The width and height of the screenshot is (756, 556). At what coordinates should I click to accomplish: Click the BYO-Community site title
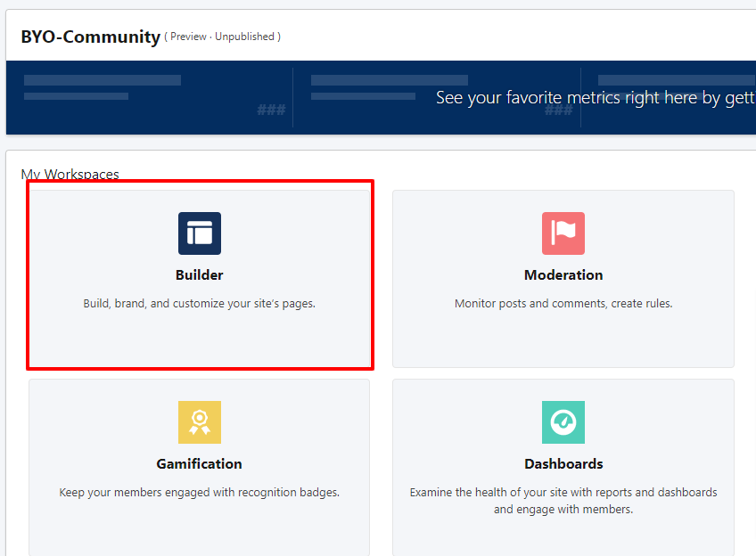click(90, 37)
